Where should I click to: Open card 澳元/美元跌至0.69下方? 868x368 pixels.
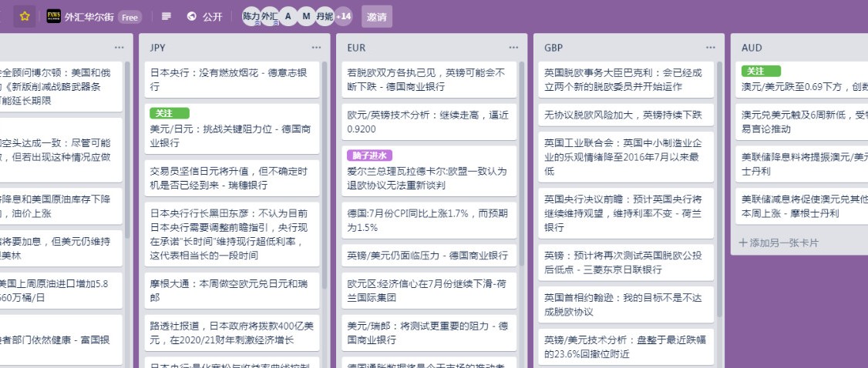[x=802, y=79]
